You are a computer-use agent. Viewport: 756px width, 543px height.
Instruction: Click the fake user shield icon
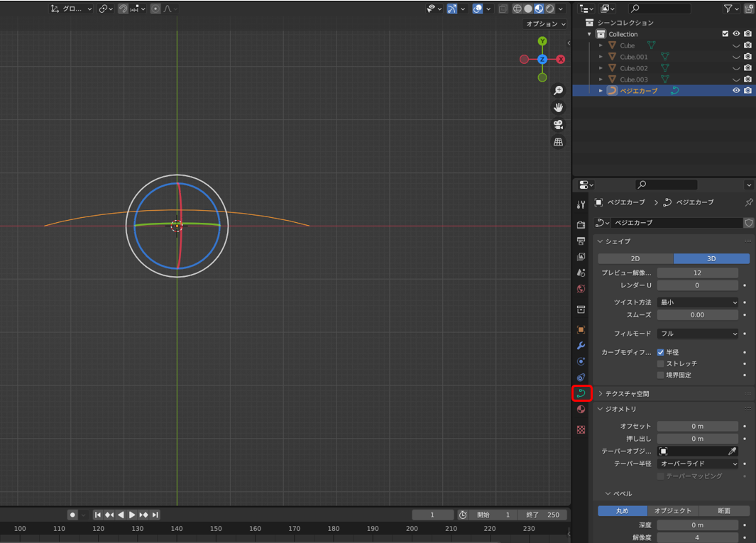749,223
